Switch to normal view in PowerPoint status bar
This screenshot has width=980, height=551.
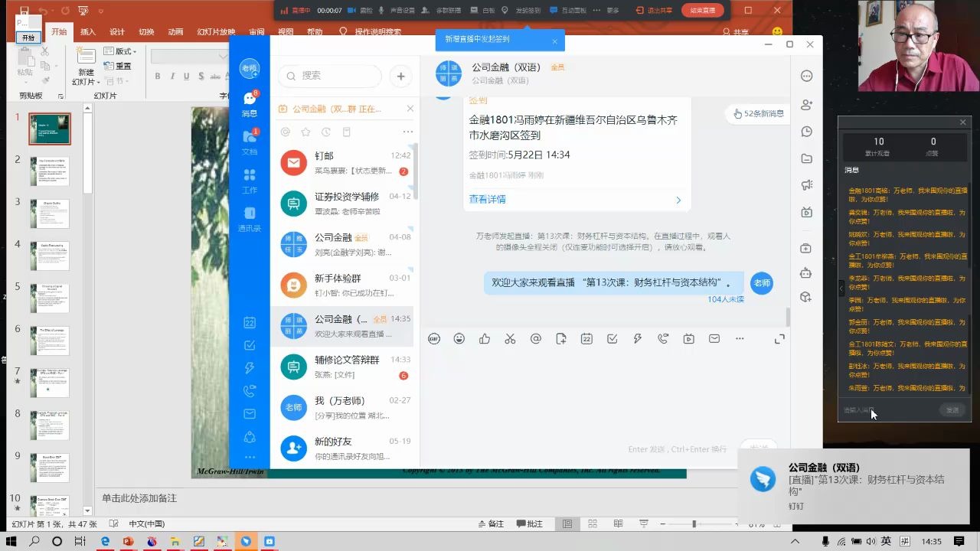pyautogui.click(x=567, y=524)
